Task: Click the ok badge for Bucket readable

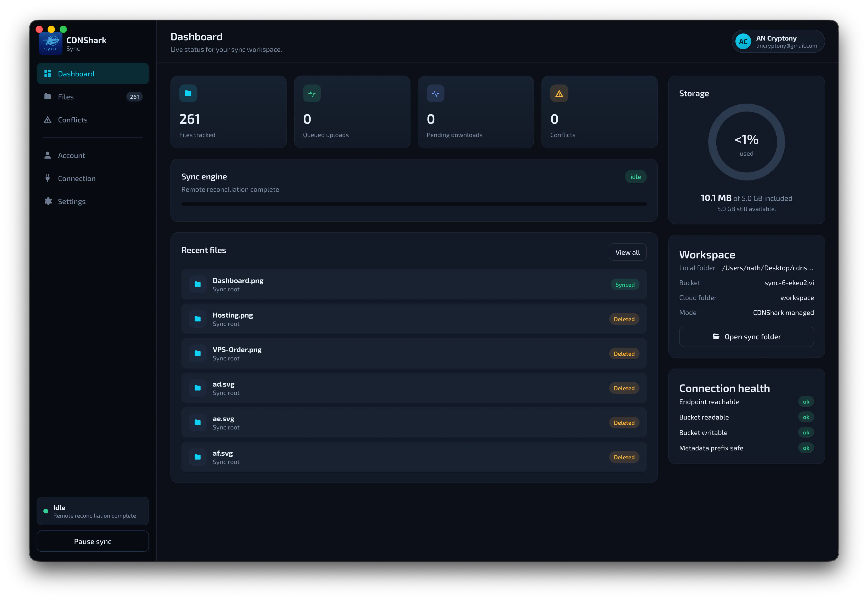Action: 806,417
